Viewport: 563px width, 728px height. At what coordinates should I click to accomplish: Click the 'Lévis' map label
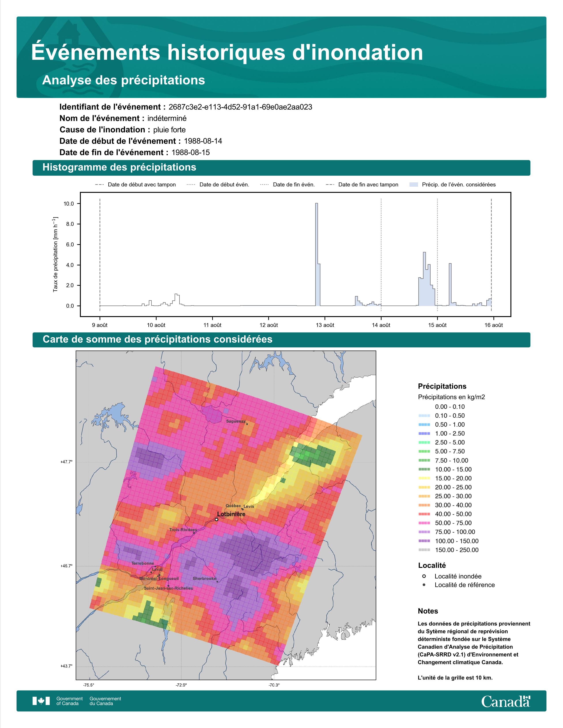[x=249, y=506]
